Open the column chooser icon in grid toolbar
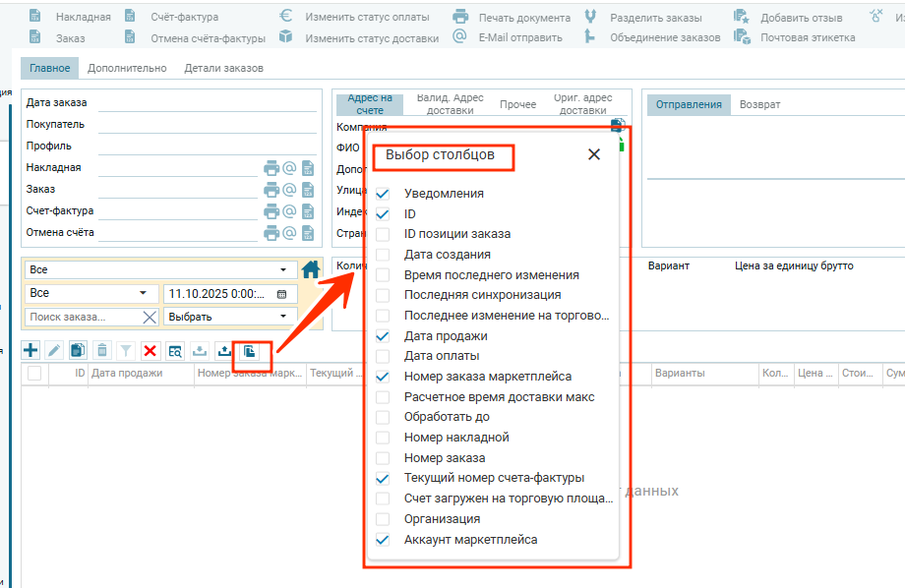 250,350
